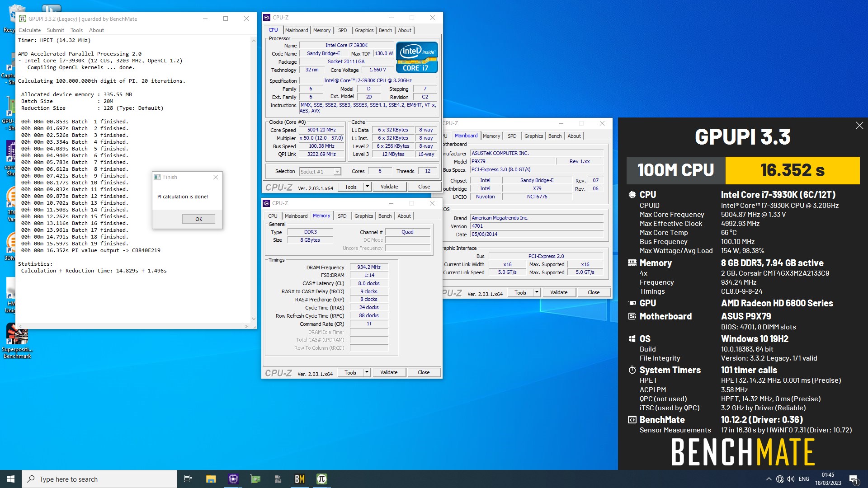
Task: Open Bench tab in top CPU-Z
Action: click(x=385, y=30)
